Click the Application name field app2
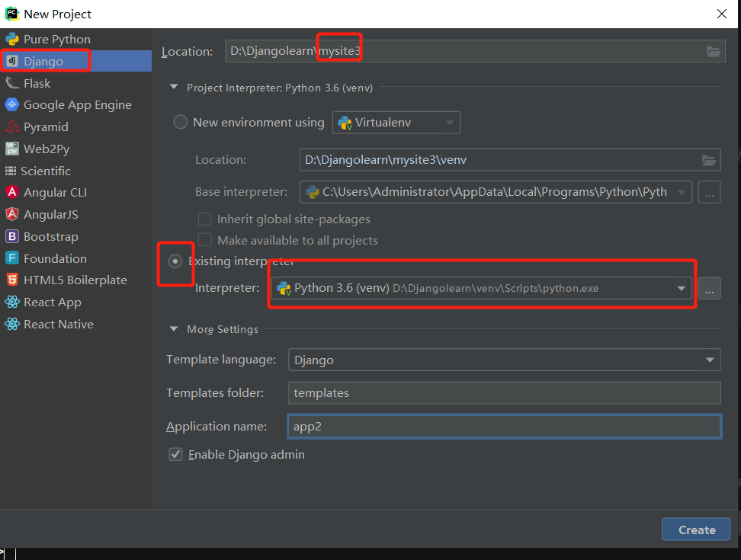 click(504, 427)
